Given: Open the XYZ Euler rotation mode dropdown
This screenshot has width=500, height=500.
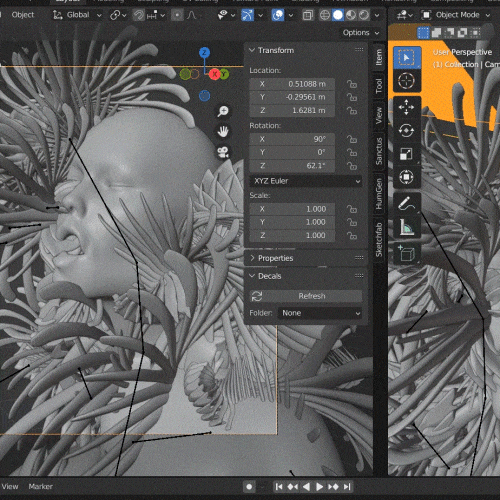Looking at the screenshot, I should tap(306, 181).
